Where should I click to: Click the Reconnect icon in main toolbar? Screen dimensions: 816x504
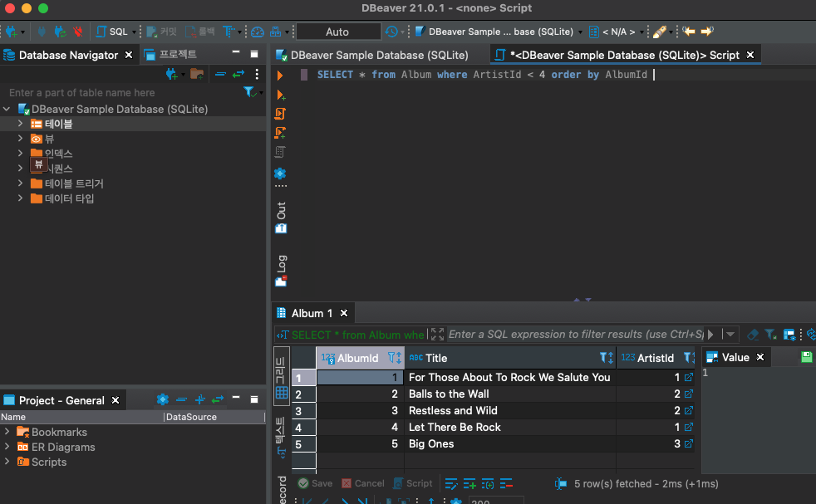point(60,32)
